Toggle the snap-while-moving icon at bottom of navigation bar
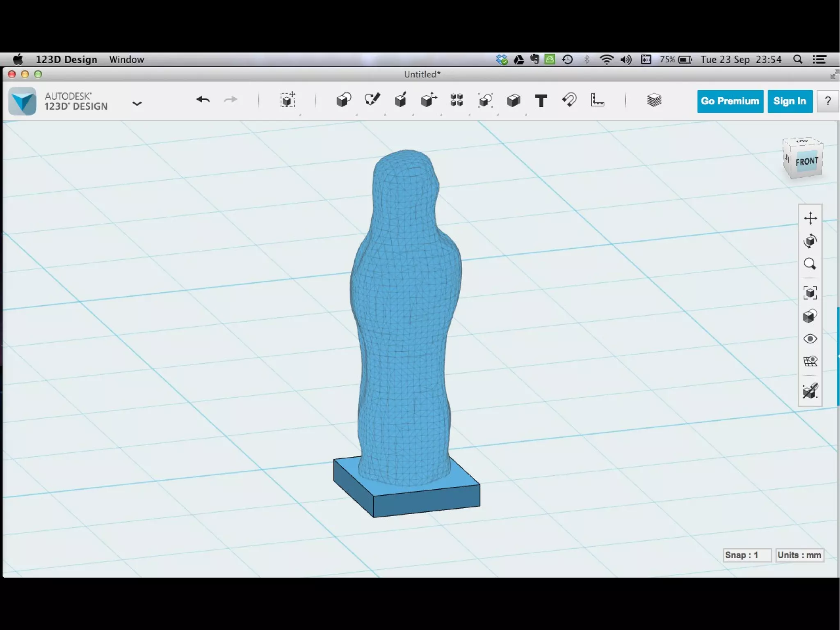The width and height of the screenshot is (840, 630). coord(810,391)
